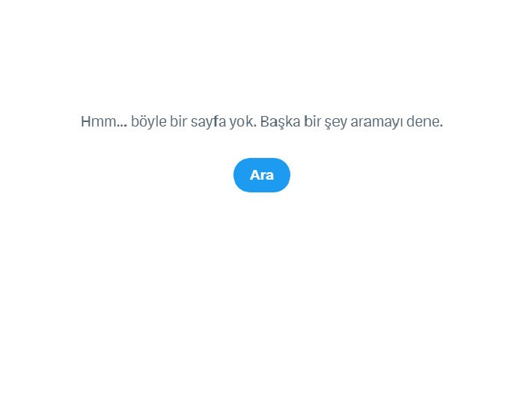Click the "Ara" label text on the button
Viewport: 532px width, 408px height.
[x=262, y=175]
